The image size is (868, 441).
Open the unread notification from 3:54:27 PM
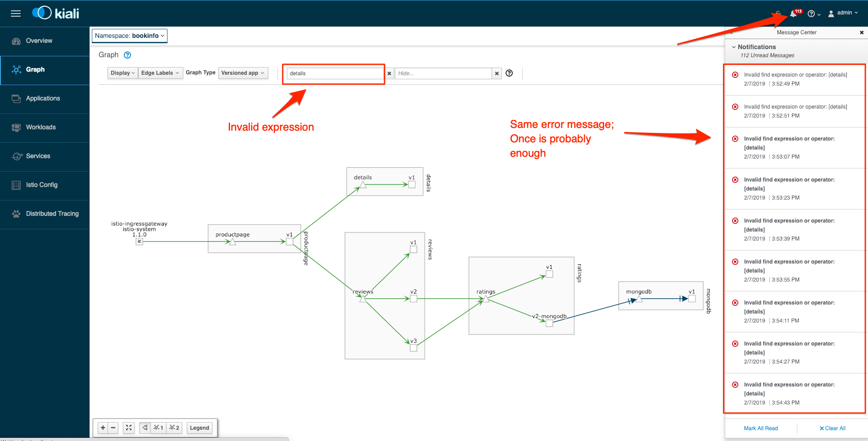[795, 353]
